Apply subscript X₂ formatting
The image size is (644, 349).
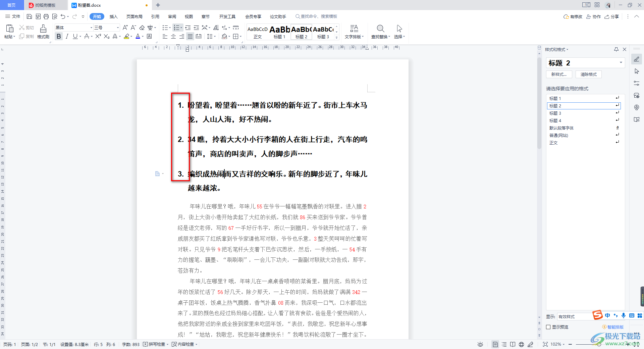point(107,36)
